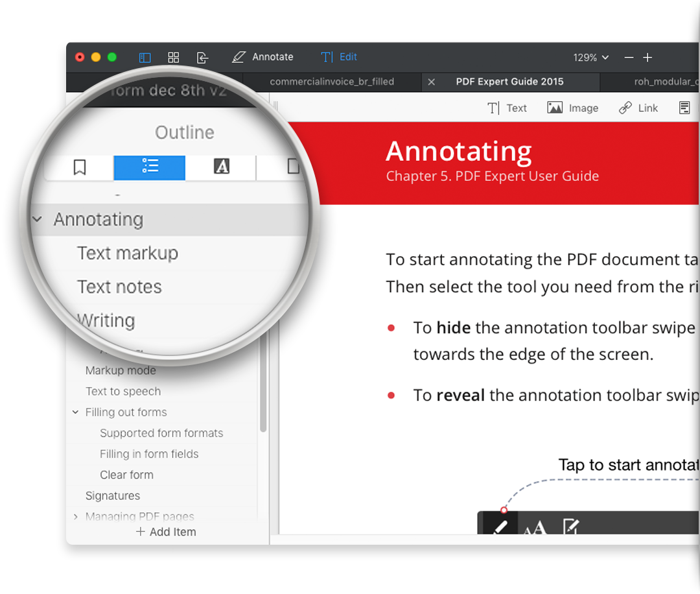The height and width of the screenshot is (594, 700).
Task: Tap the note edit icon in pictured toolbar
Action: coord(571,526)
